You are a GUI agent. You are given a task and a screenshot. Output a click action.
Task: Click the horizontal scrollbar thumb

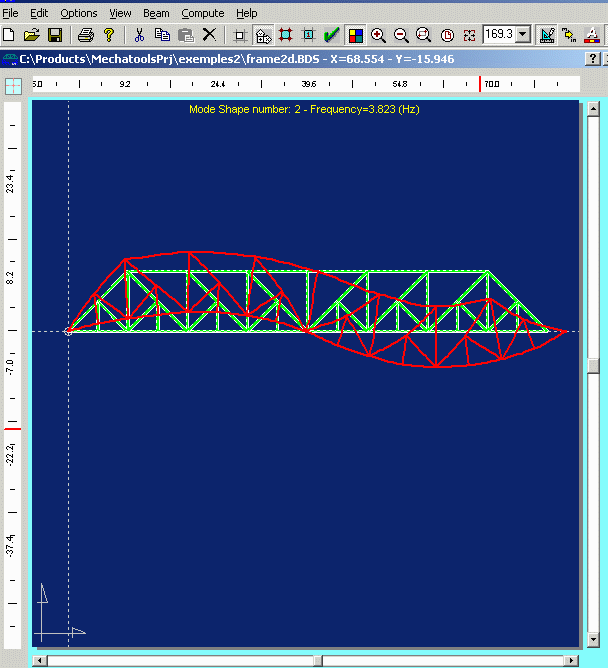(x=318, y=661)
